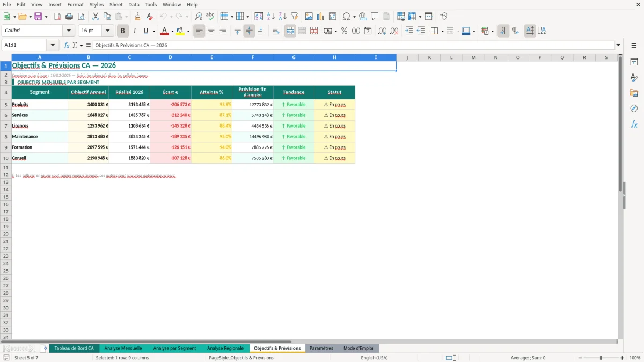
Task: Expand the borders dropdown arrow
Action: (x=442, y=31)
